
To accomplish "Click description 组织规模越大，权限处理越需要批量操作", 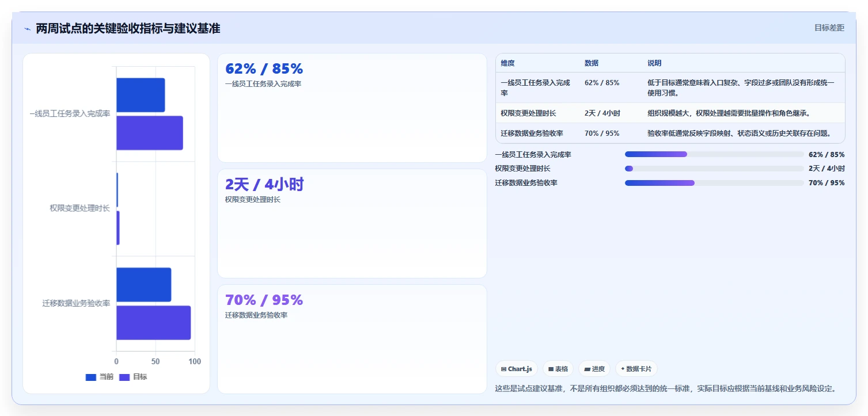I will 729,113.
